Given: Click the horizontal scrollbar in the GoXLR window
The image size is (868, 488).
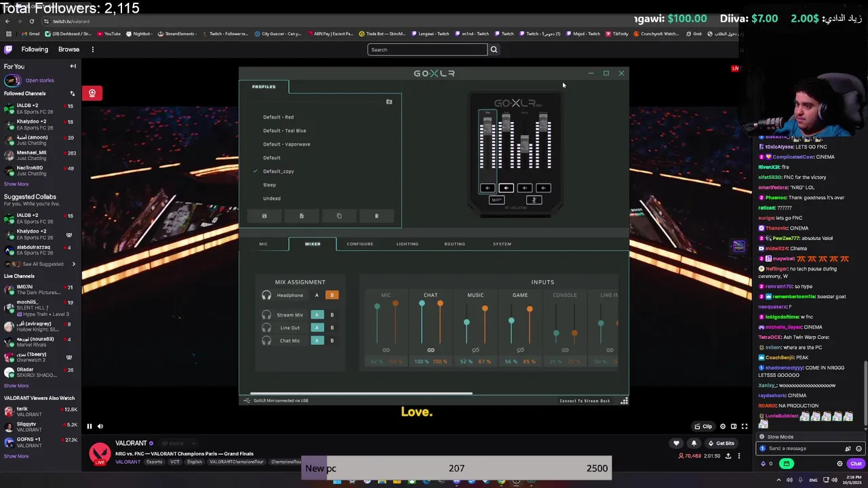Looking at the screenshot, I should coord(361,393).
